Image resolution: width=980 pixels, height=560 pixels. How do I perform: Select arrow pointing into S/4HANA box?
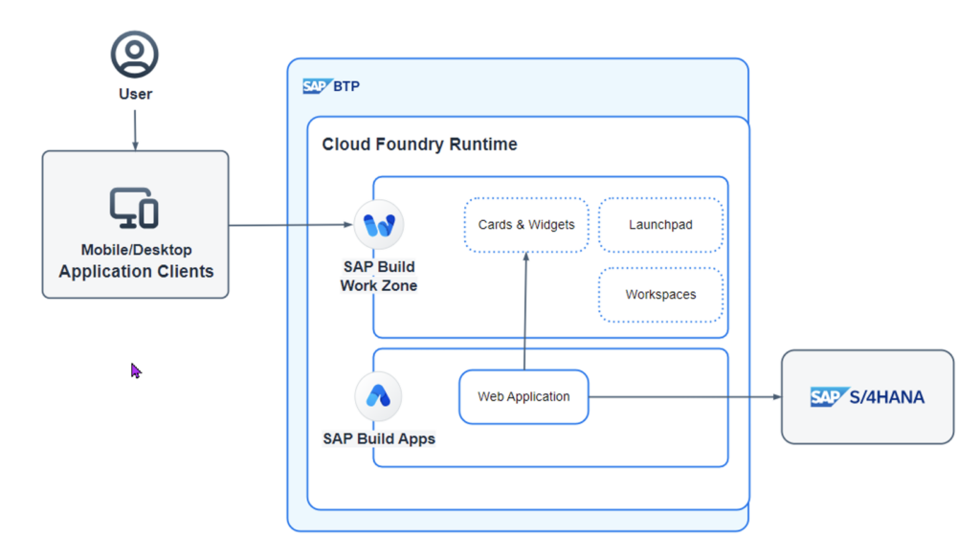click(683, 396)
